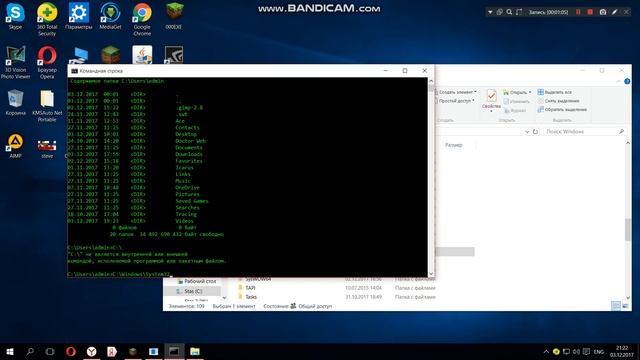Select the Java icon on the desktop
The height and width of the screenshot is (360, 640).
coord(142,55)
